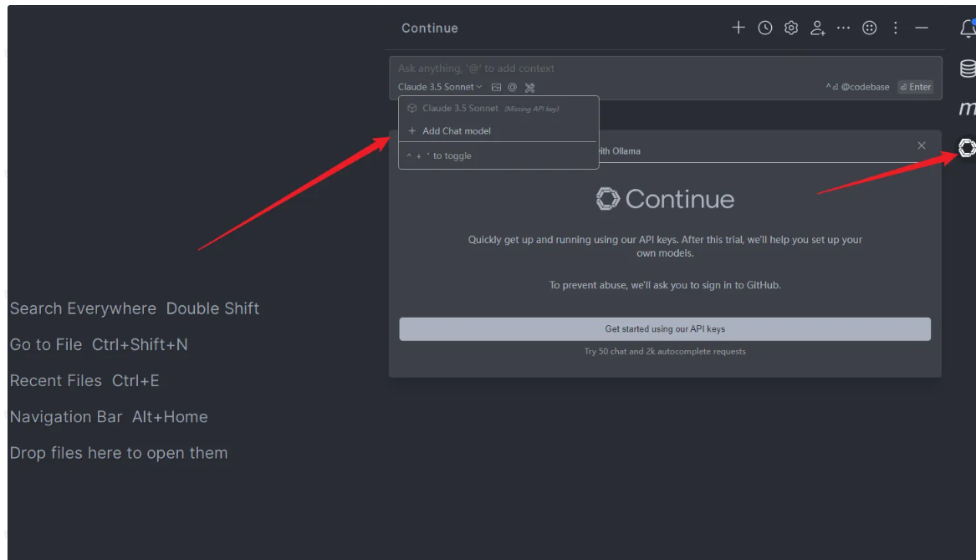
Task: Open vertical three-dots tool window options
Action: 896,28
